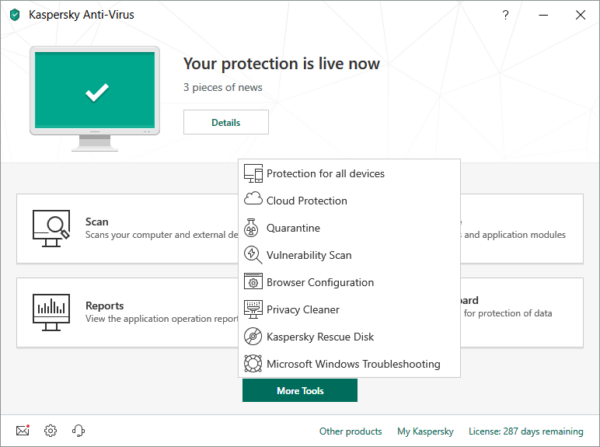Click the Scan monitor icon
Screen dimensions: 600x447
click(51, 228)
